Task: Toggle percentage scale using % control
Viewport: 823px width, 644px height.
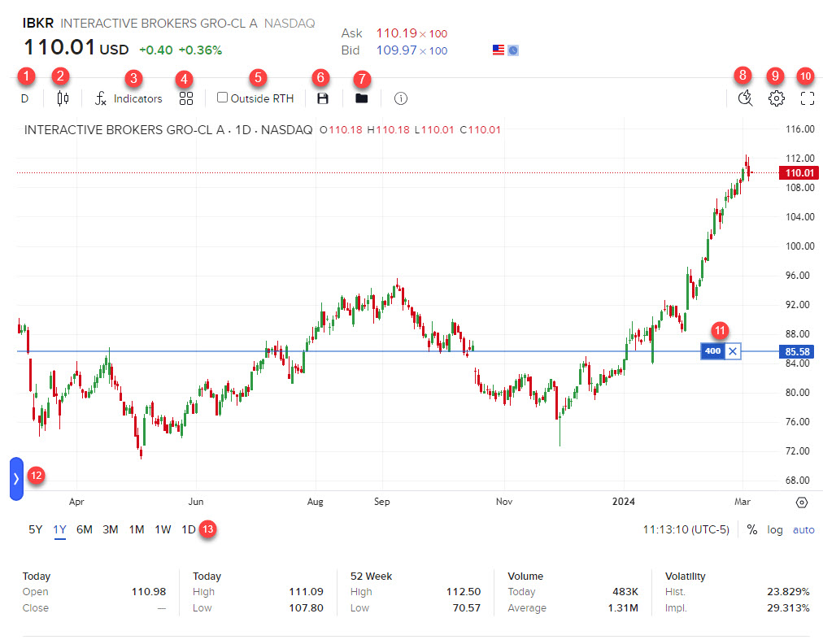Action: (752, 529)
